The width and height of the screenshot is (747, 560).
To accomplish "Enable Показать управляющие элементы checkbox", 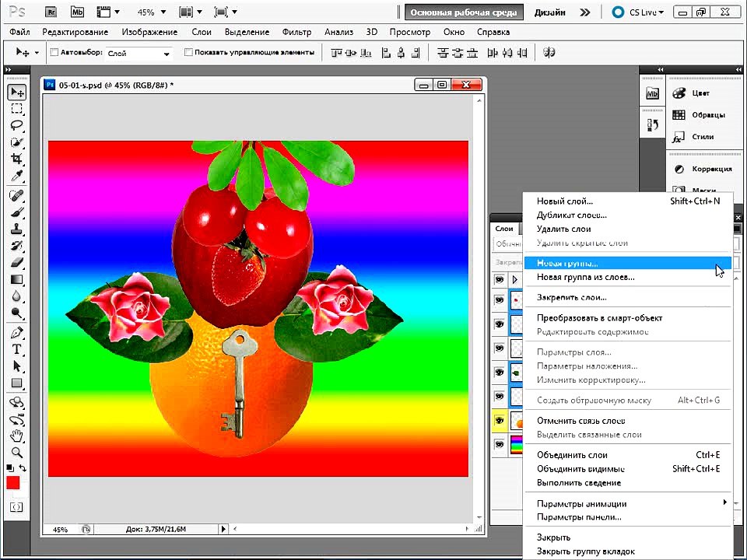I will [188, 52].
